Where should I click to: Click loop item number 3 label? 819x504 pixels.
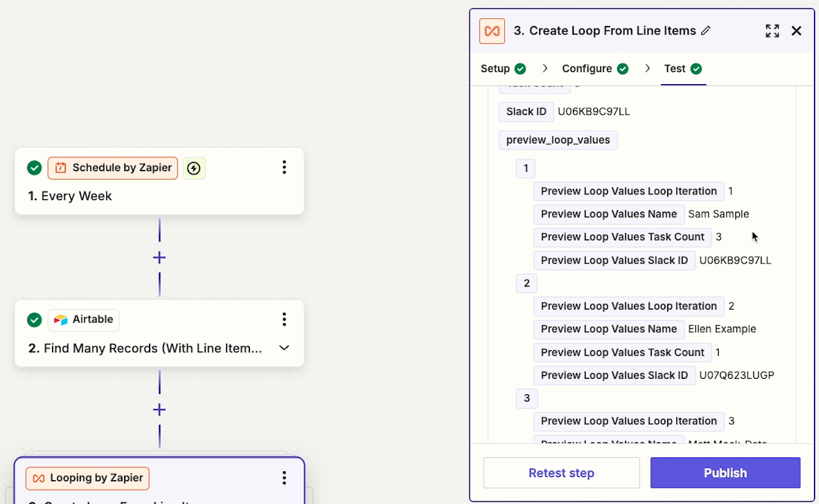(527, 398)
